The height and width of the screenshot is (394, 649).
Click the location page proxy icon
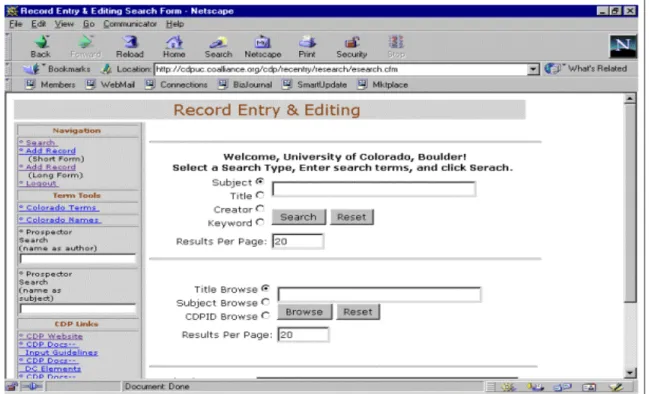point(106,69)
